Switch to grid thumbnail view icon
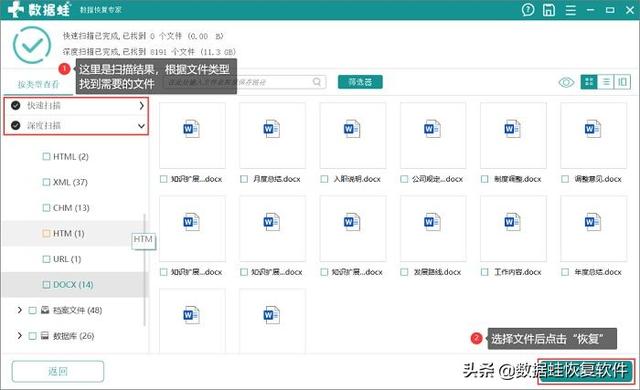 pos(589,82)
